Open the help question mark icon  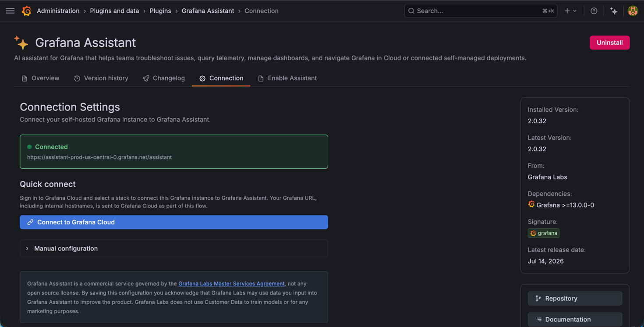tap(594, 11)
